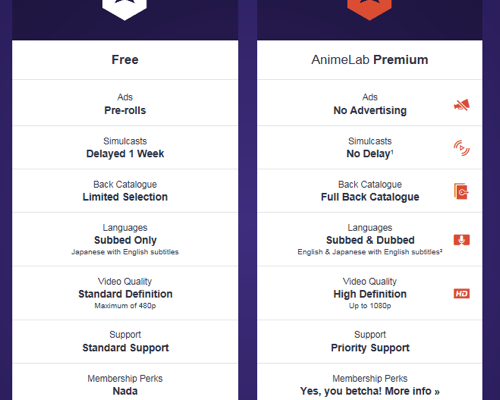Click the orange Premium plan star badge
The width and height of the screenshot is (500, 400).
tap(369, 8)
